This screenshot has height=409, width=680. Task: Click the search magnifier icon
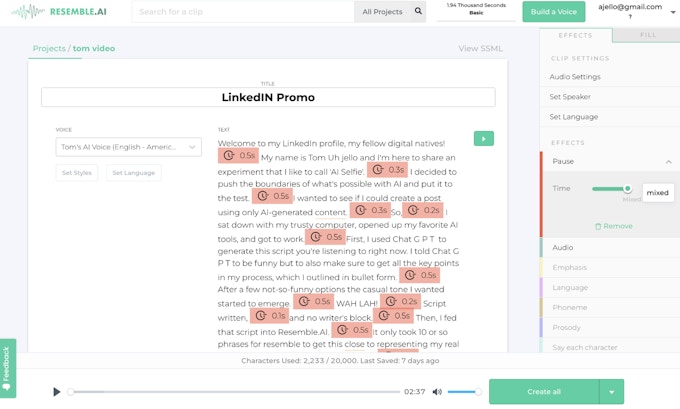click(418, 12)
